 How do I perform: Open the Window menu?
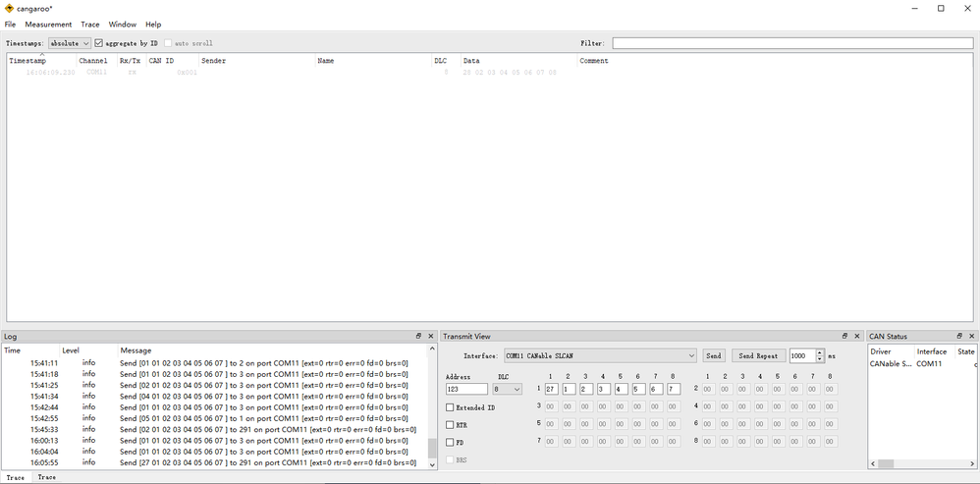click(123, 25)
